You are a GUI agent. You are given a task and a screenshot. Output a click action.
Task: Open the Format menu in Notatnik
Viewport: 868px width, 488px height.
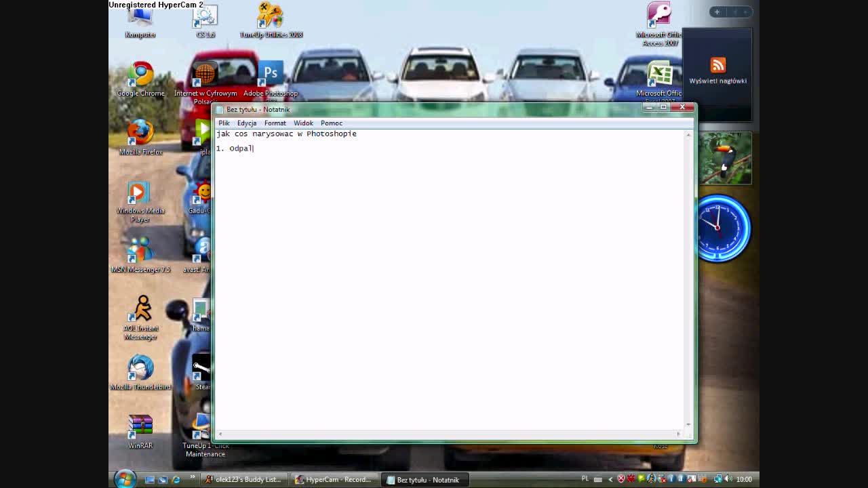coord(275,123)
